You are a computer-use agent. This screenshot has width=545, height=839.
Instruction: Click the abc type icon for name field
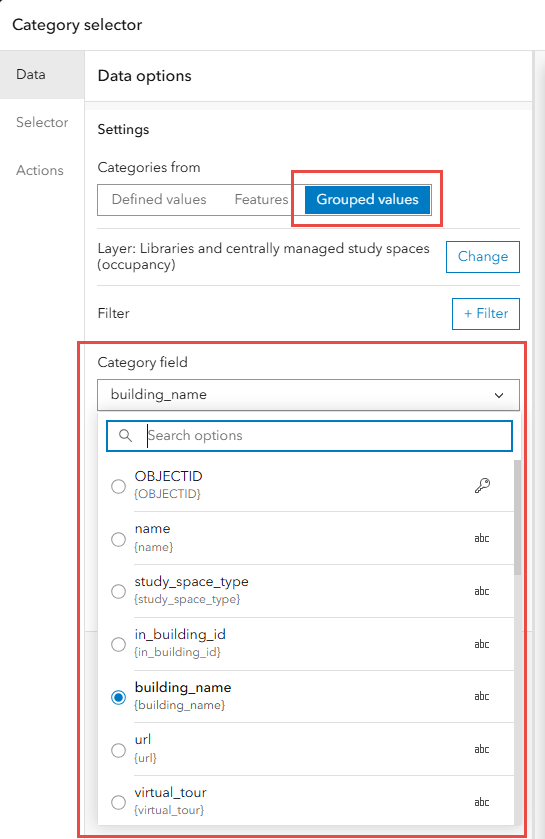[x=482, y=538]
